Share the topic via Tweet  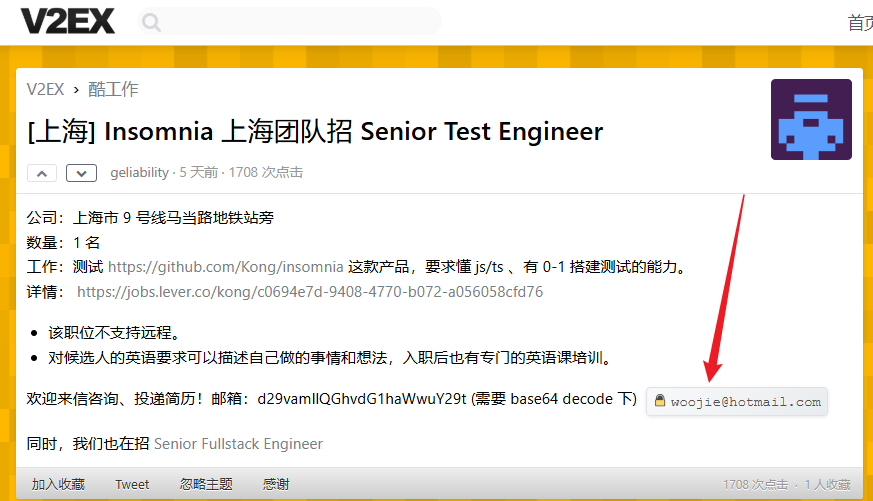132,484
